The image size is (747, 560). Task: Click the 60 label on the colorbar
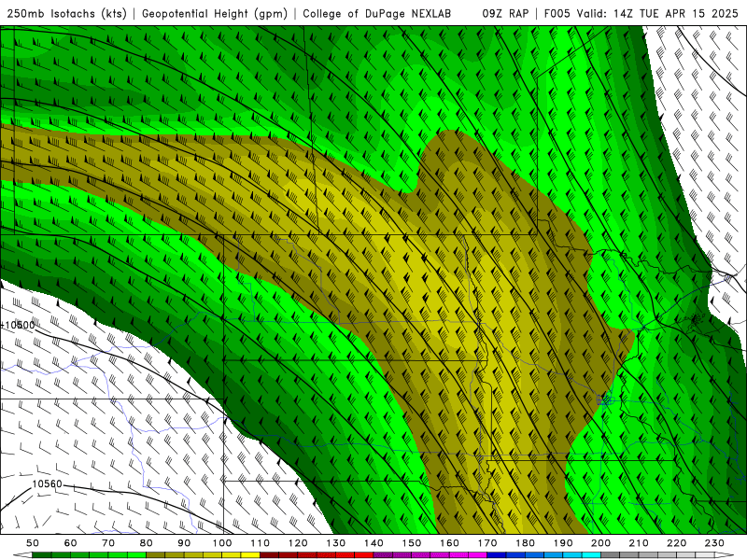coord(71,543)
